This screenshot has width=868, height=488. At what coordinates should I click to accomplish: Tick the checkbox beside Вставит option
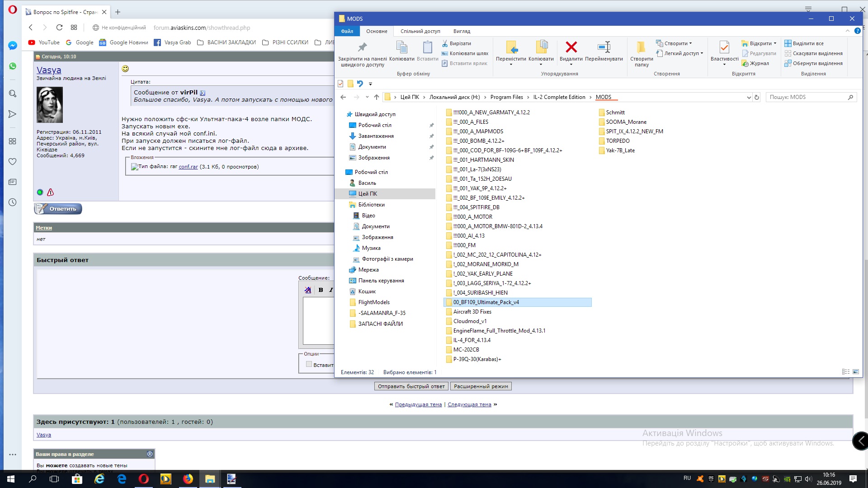point(309,364)
